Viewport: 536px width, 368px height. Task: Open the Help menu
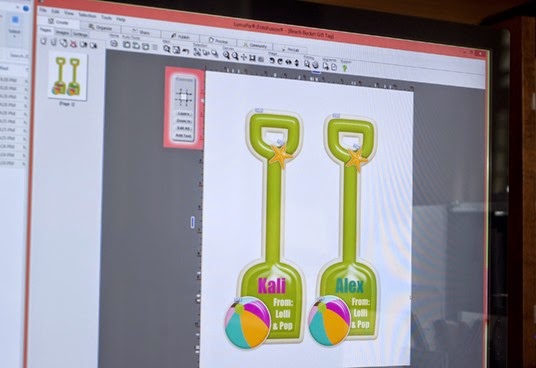pyautogui.click(x=121, y=19)
